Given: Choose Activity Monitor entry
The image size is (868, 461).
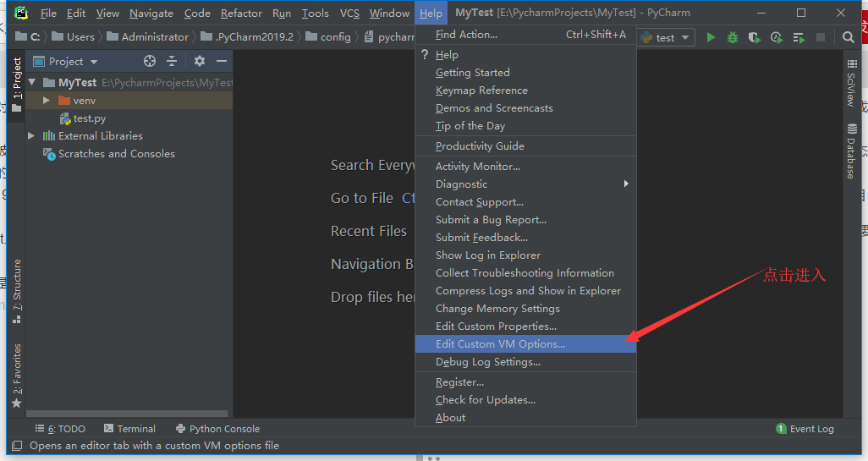Looking at the screenshot, I should pyautogui.click(x=525, y=167).
